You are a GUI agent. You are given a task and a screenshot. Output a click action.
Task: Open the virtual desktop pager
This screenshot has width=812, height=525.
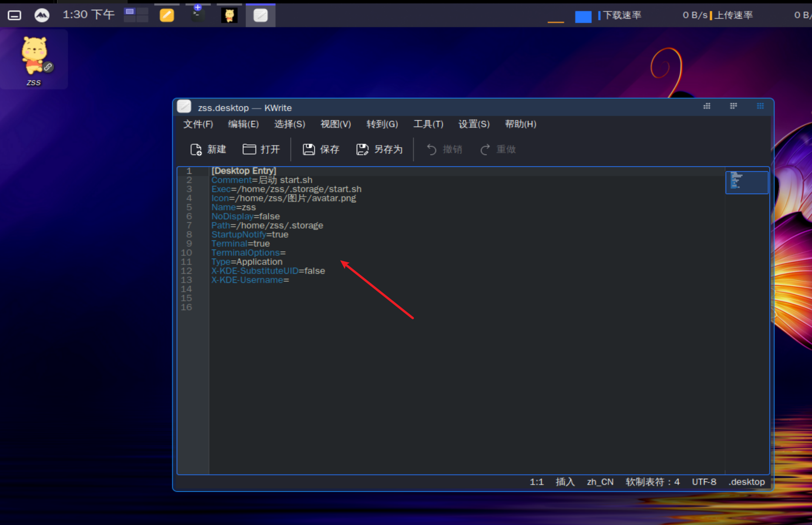click(136, 15)
